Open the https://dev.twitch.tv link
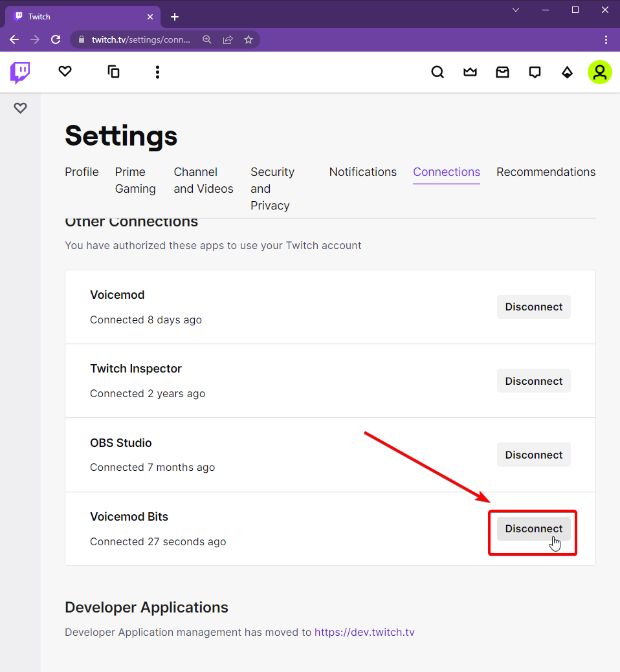Screen dimensions: 620x672 364,632
